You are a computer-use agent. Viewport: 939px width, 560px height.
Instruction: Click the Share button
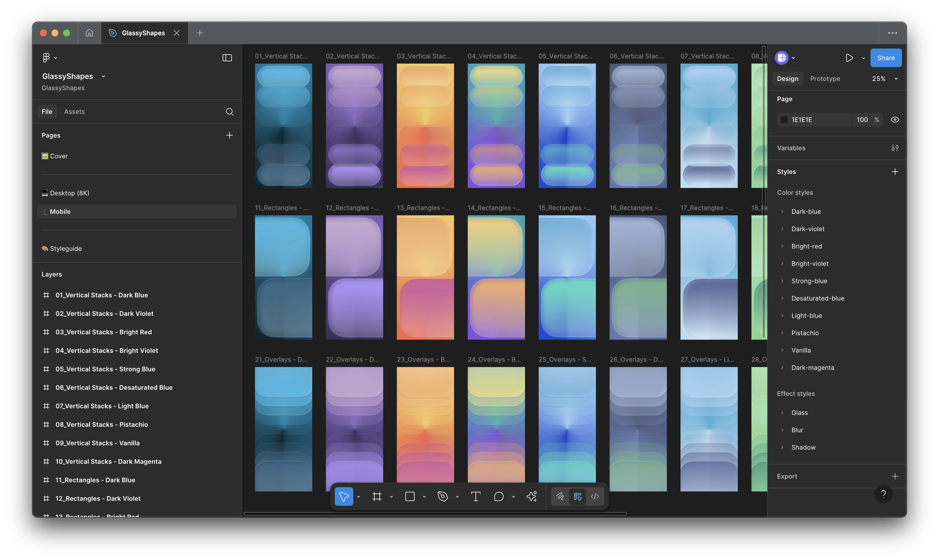886,58
